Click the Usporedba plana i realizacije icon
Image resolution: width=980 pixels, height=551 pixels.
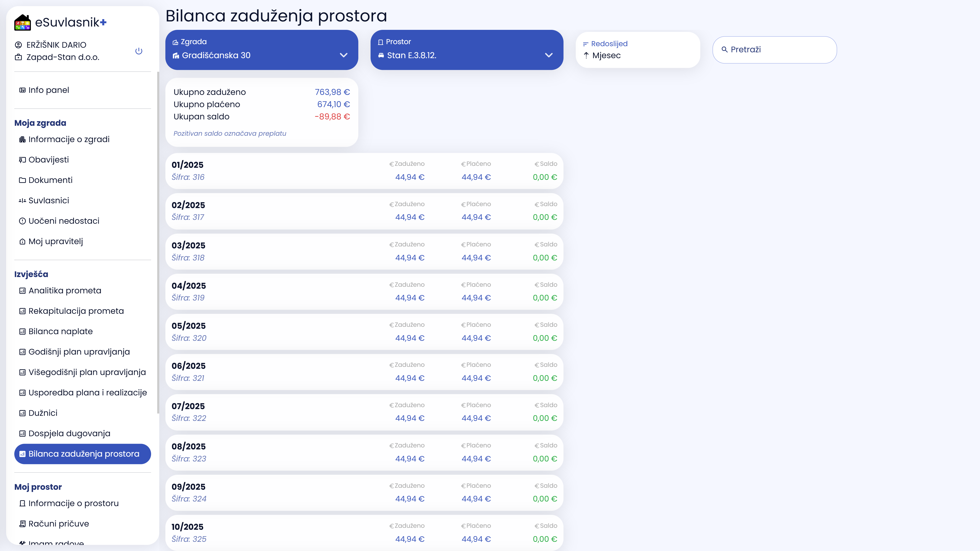click(22, 393)
